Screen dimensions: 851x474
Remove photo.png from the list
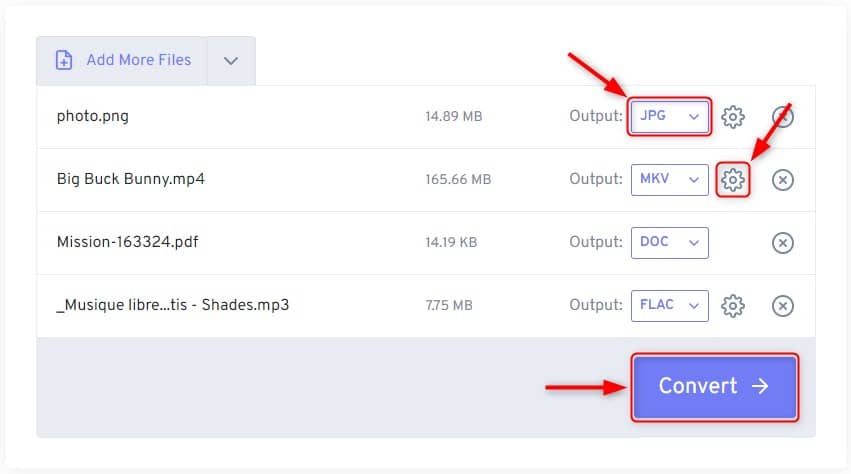pyautogui.click(x=783, y=117)
